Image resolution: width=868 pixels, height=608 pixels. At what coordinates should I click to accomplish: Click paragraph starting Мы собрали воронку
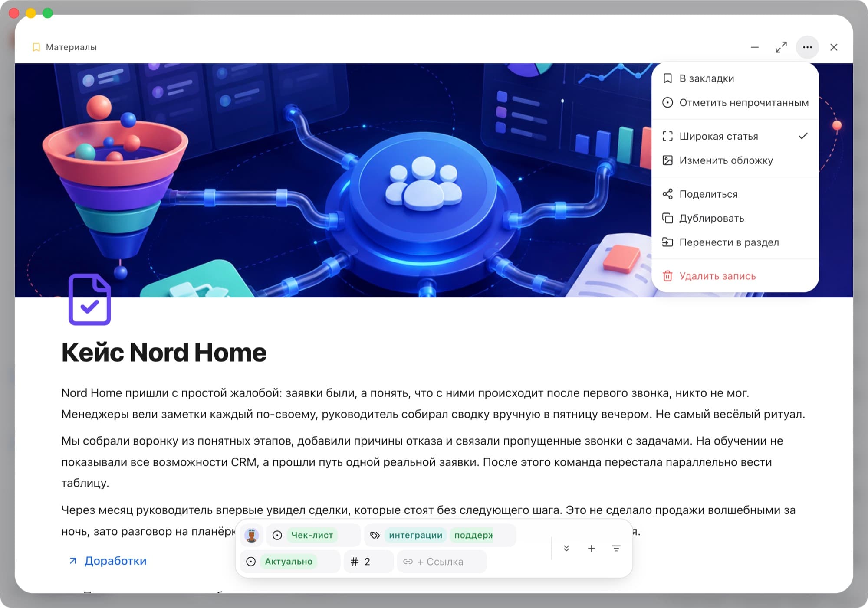click(x=422, y=462)
